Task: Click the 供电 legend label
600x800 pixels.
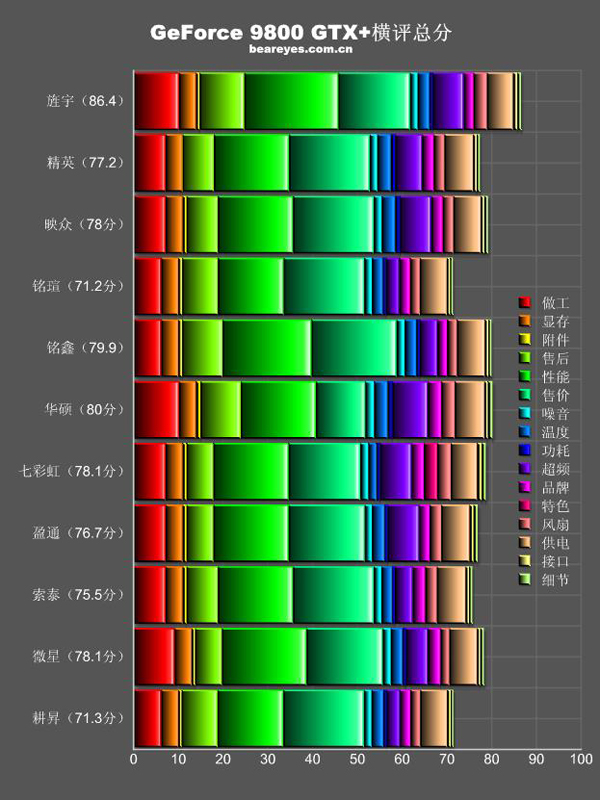Action: click(555, 542)
